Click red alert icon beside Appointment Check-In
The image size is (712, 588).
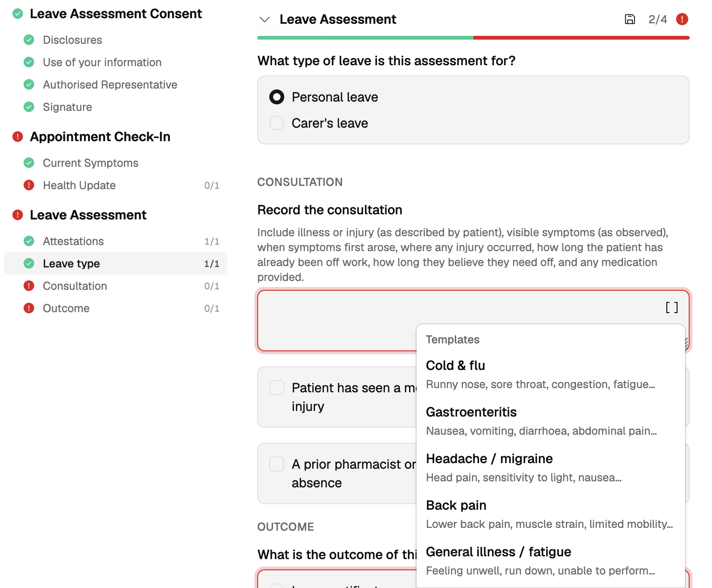tap(18, 137)
